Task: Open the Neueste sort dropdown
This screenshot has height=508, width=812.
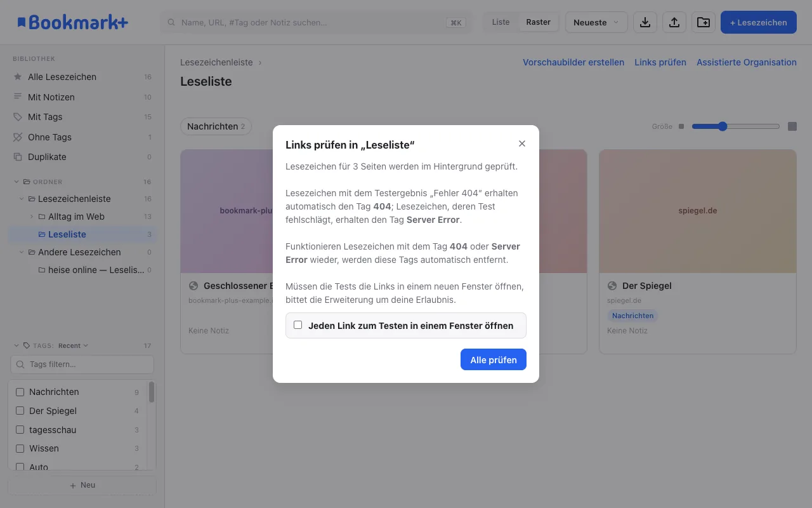Action: [x=596, y=22]
